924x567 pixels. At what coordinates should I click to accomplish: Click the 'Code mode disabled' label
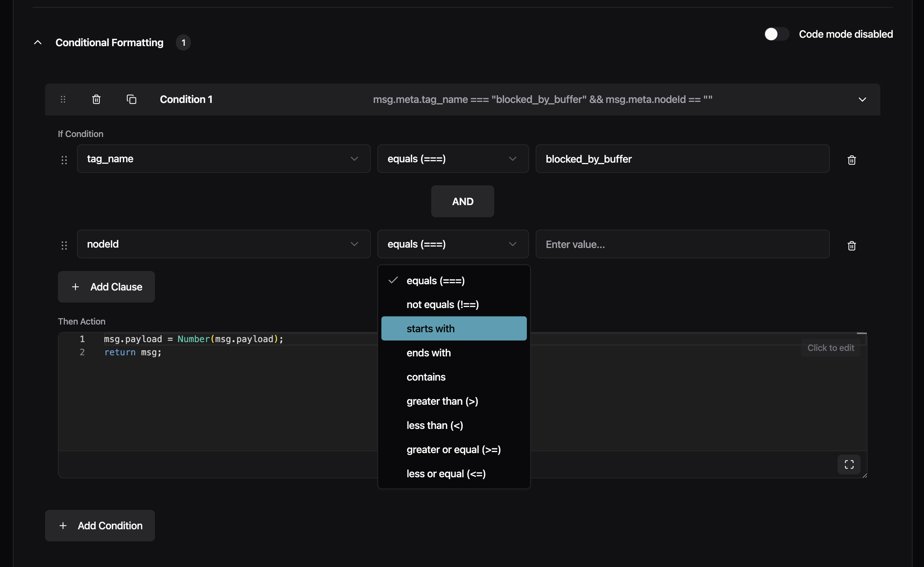846,34
